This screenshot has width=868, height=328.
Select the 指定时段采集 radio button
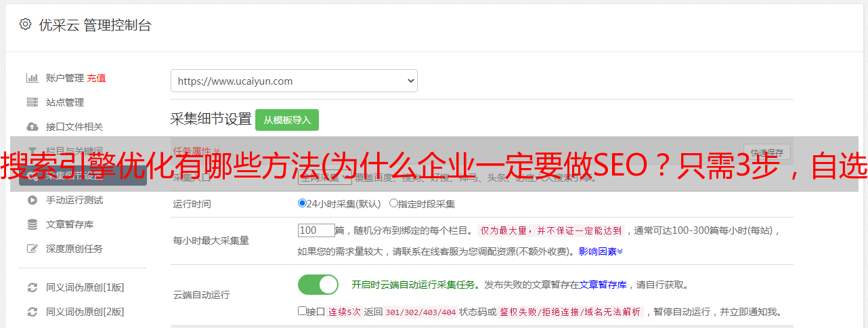click(x=393, y=203)
